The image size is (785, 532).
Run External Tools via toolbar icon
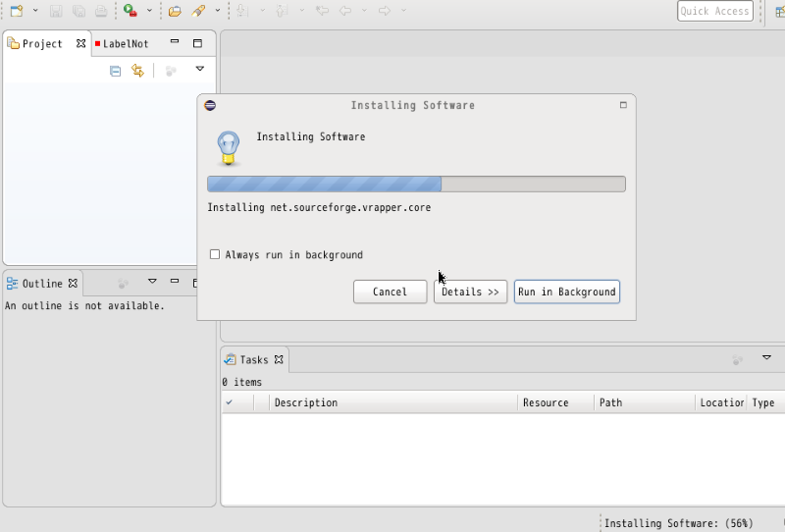pos(131,11)
